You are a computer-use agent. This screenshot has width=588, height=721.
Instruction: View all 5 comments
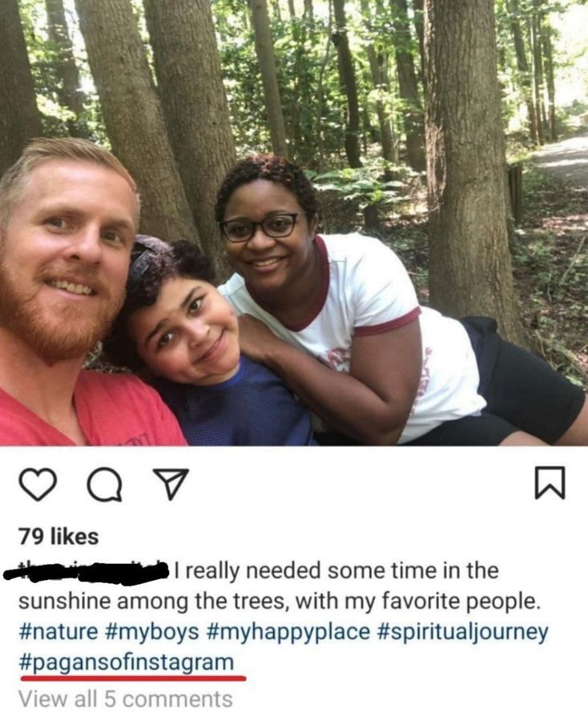(126, 699)
